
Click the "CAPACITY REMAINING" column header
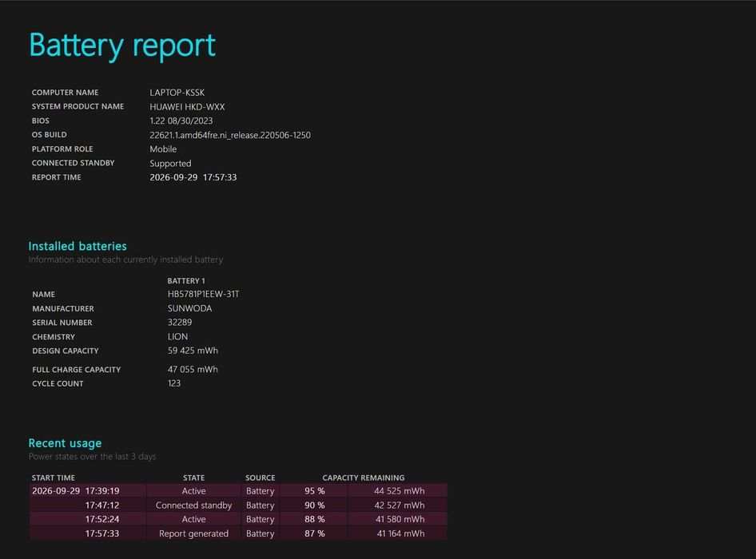363,478
